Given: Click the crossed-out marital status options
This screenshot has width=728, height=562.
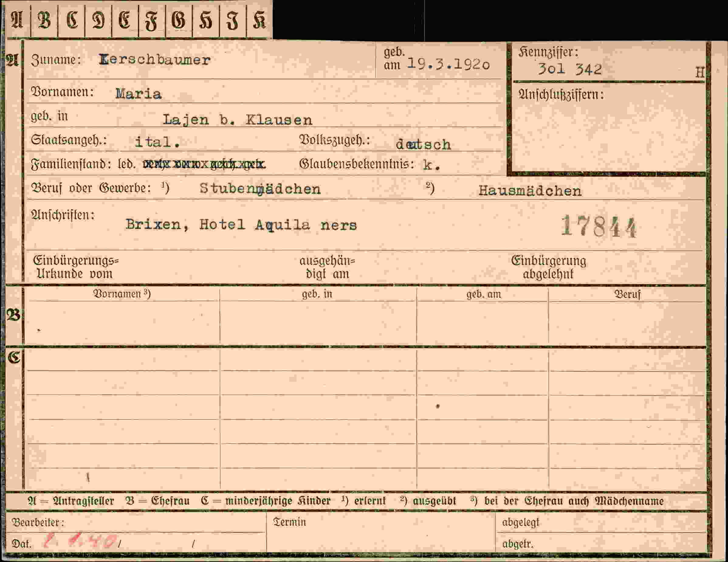Looking at the screenshot, I should point(204,164).
